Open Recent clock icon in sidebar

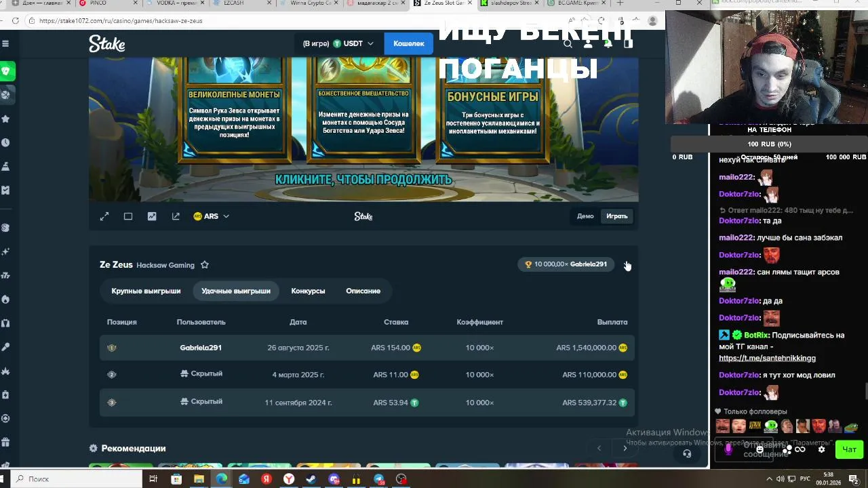tap(5, 142)
